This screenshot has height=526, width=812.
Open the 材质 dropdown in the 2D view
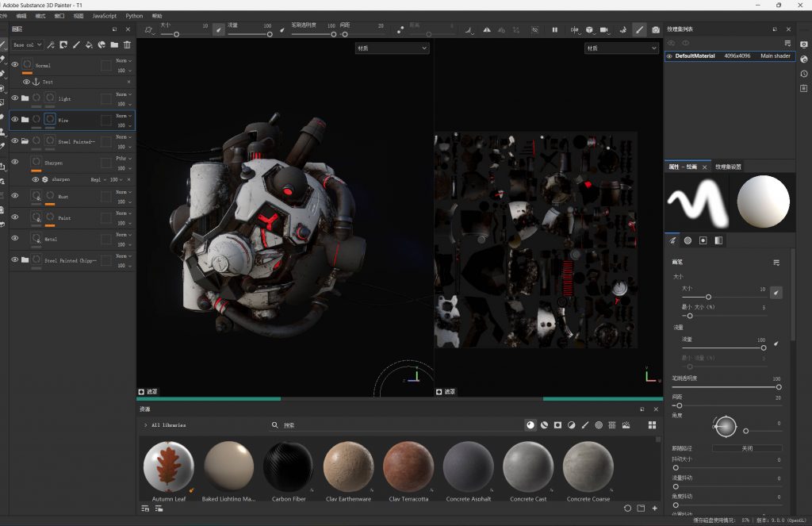point(621,48)
